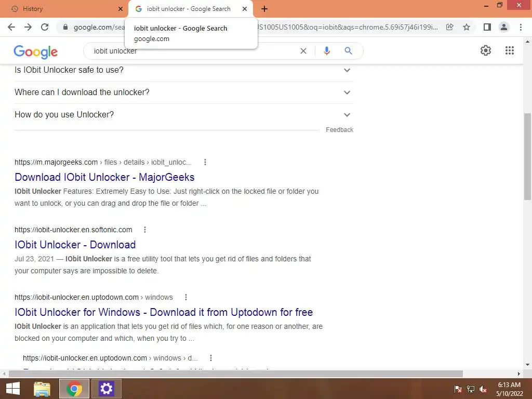532x399 pixels.
Task: Open a new tab
Action: (264, 9)
